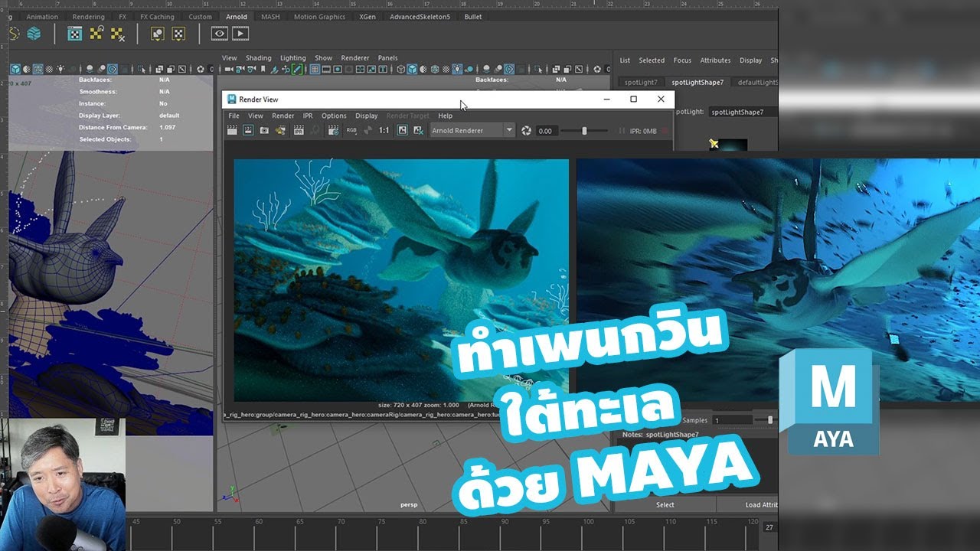Click the spot light preview swatch

tap(727, 145)
